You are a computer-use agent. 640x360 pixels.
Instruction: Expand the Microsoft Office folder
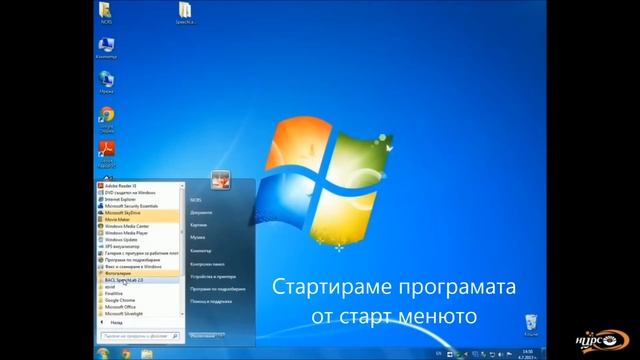138,307
